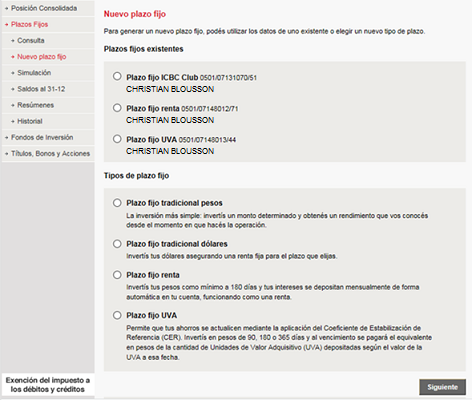This screenshot has width=472, height=400.
Task: Open Resúmenes sidebar item
Action: (x=48, y=105)
